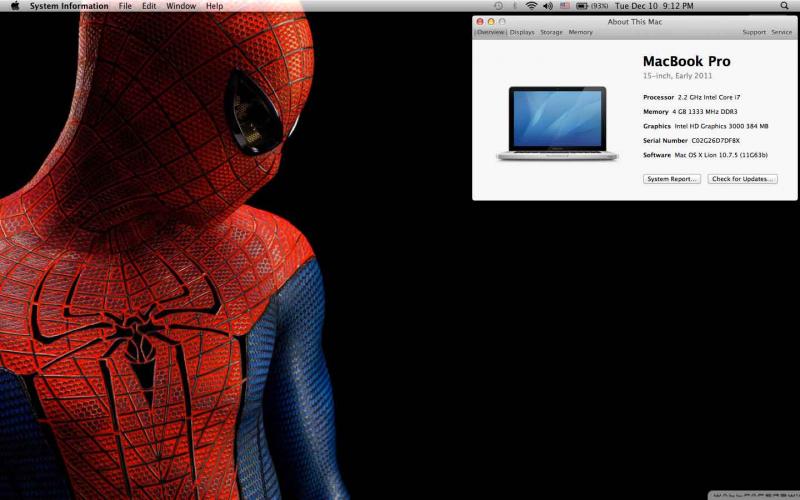Click the MacBook Pro laptop image

pyautogui.click(x=557, y=123)
